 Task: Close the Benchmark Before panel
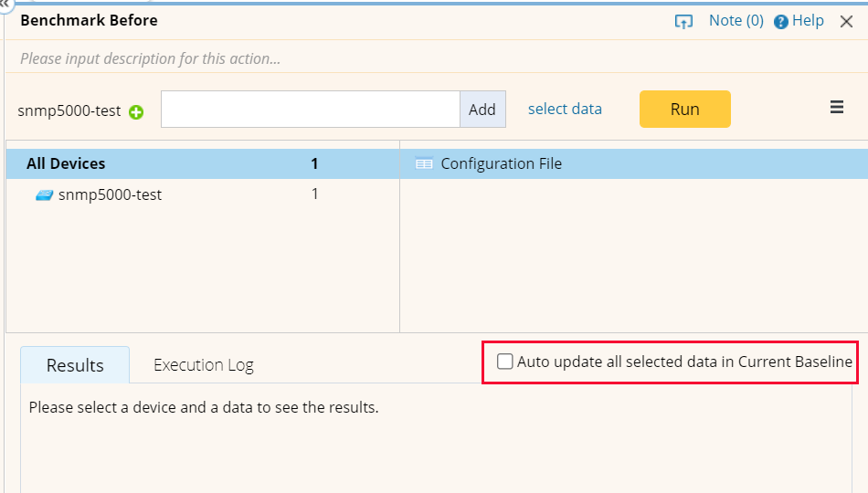tap(846, 22)
